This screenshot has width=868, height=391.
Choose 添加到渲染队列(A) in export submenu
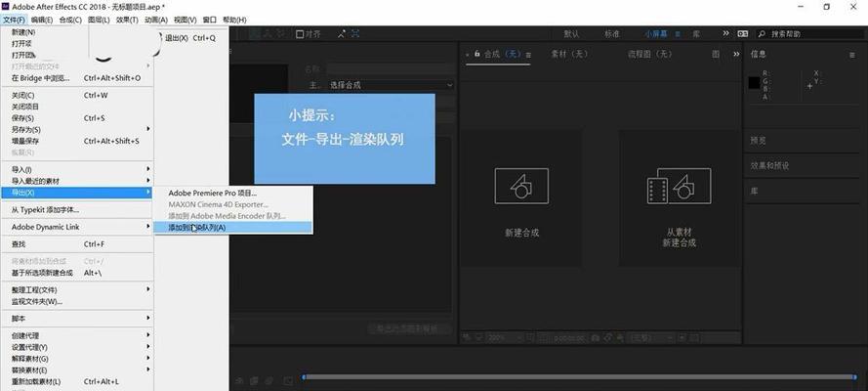click(232, 227)
